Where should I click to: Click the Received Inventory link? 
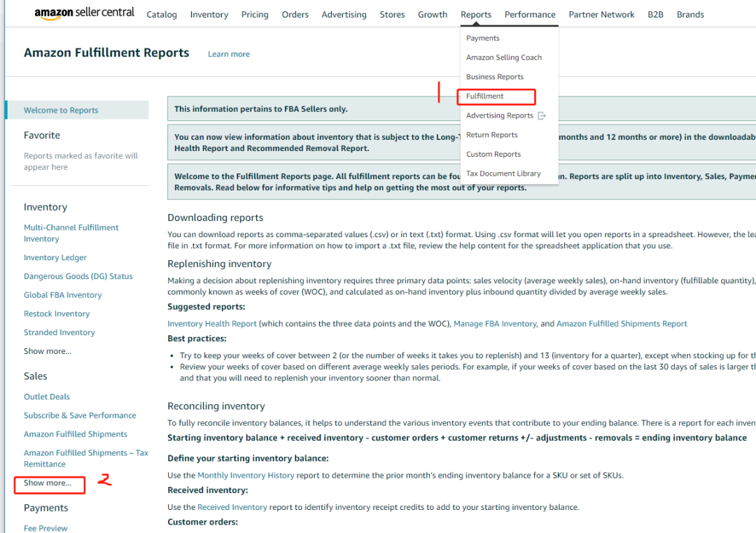pos(232,507)
